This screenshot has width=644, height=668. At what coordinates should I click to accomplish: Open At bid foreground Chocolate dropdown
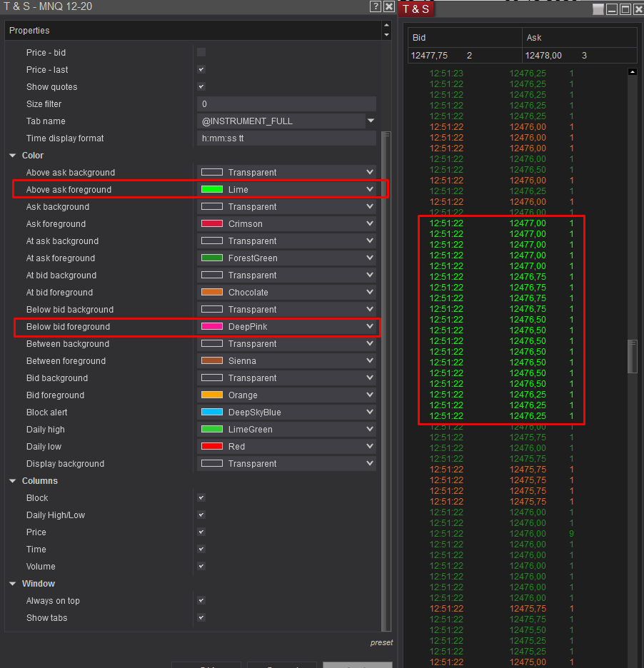tap(286, 293)
